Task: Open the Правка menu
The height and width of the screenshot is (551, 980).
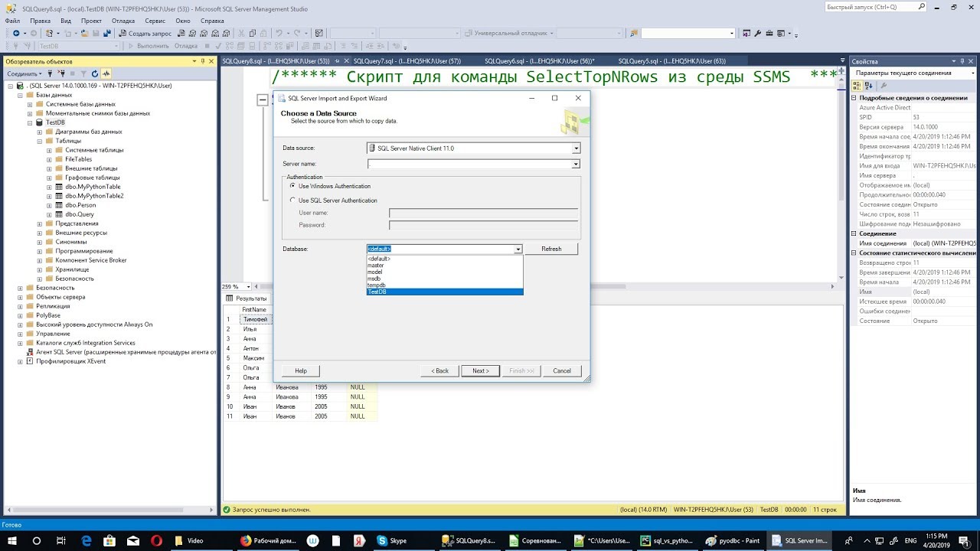Action: (x=40, y=21)
